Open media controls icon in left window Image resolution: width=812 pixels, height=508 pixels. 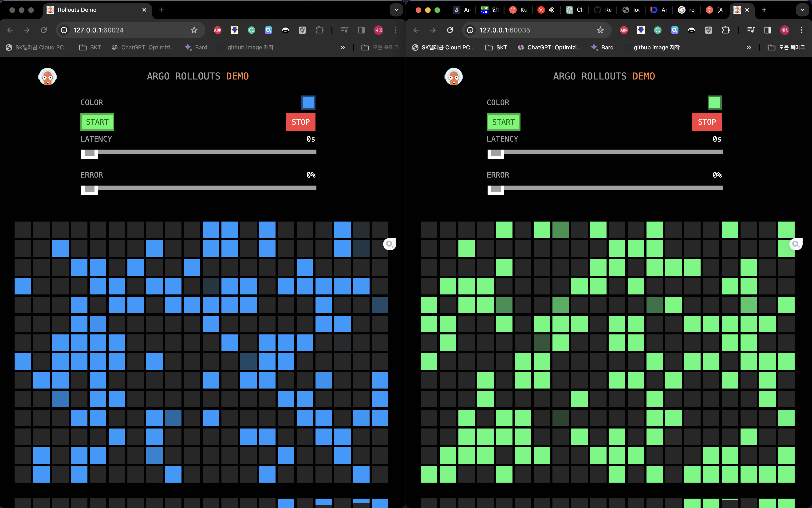tap(345, 30)
